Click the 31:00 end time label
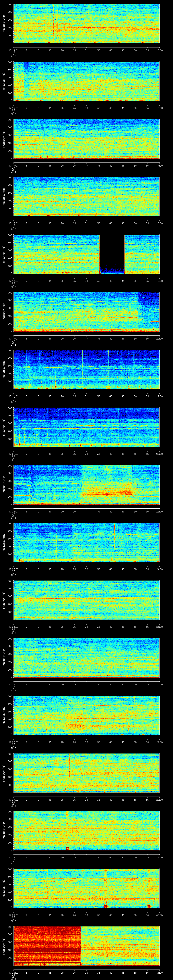 click(159, 972)
